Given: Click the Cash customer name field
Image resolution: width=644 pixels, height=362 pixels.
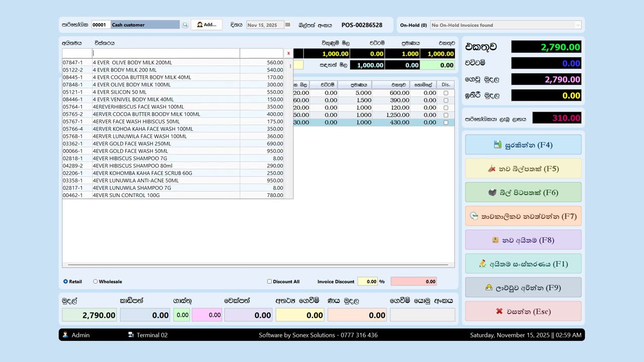Looking at the screenshot, I should 145,25.
